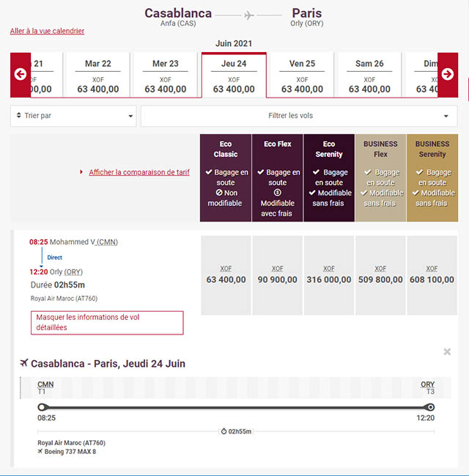Select the Eco Classic fare 63 400,00
Viewport: 469px width, 476px height.
[226, 275]
